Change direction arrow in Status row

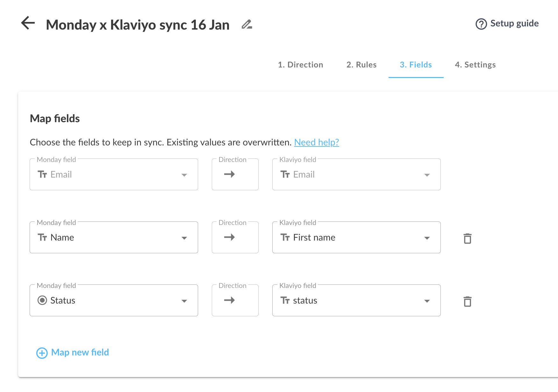pyautogui.click(x=229, y=300)
